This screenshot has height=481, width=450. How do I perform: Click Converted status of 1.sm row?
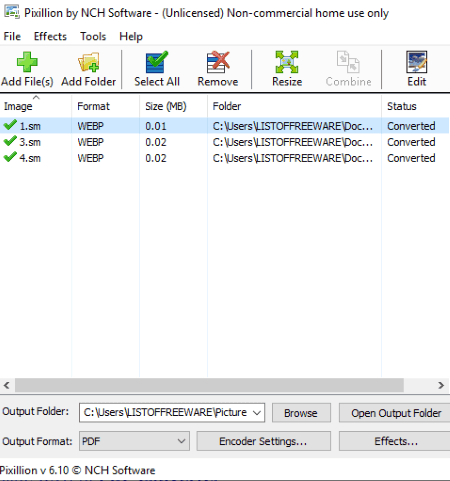point(411,126)
